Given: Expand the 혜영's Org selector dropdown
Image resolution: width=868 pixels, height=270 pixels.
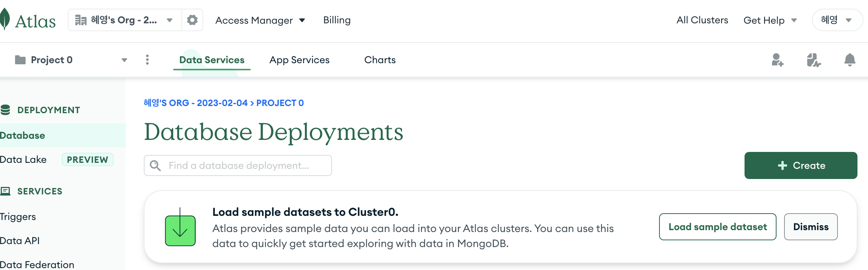Looking at the screenshot, I should tap(170, 20).
